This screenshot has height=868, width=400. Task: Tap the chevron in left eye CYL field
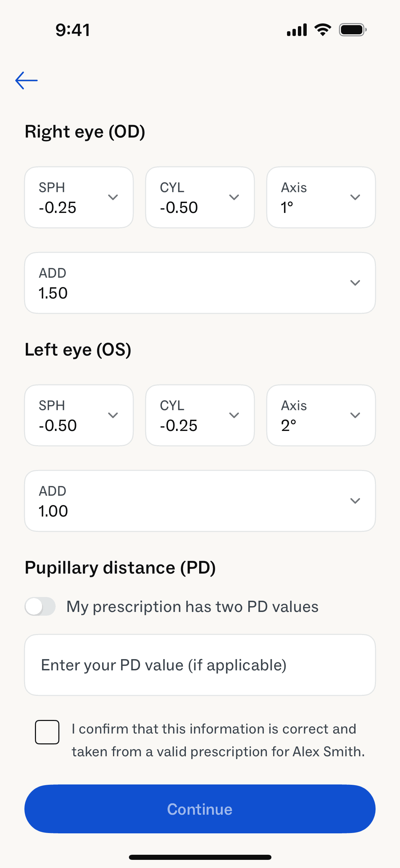[234, 415]
